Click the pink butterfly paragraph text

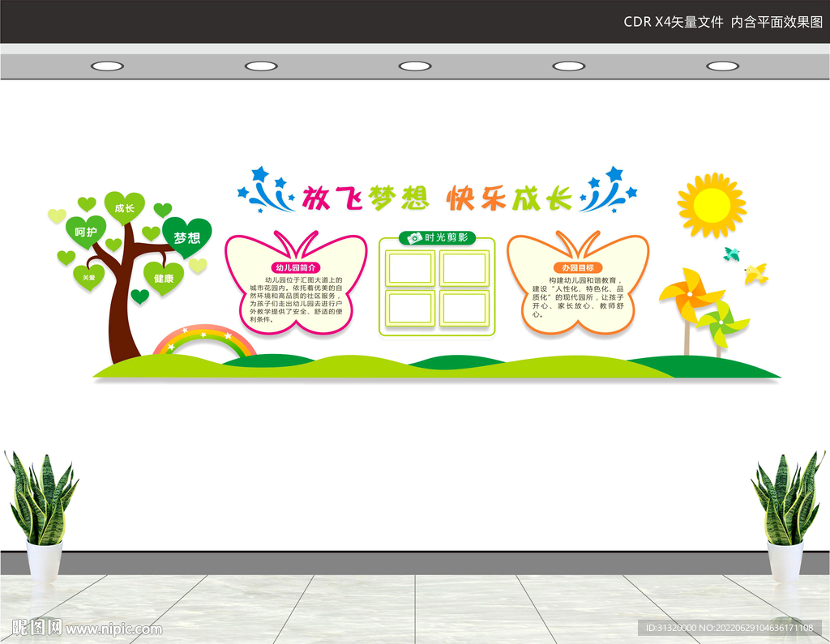click(x=296, y=300)
